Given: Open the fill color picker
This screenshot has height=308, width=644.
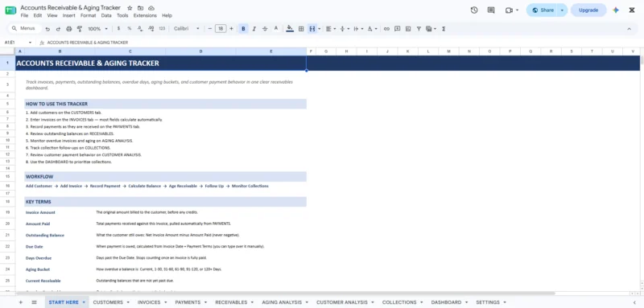Looking at the screenshot, I should point(290,29).
